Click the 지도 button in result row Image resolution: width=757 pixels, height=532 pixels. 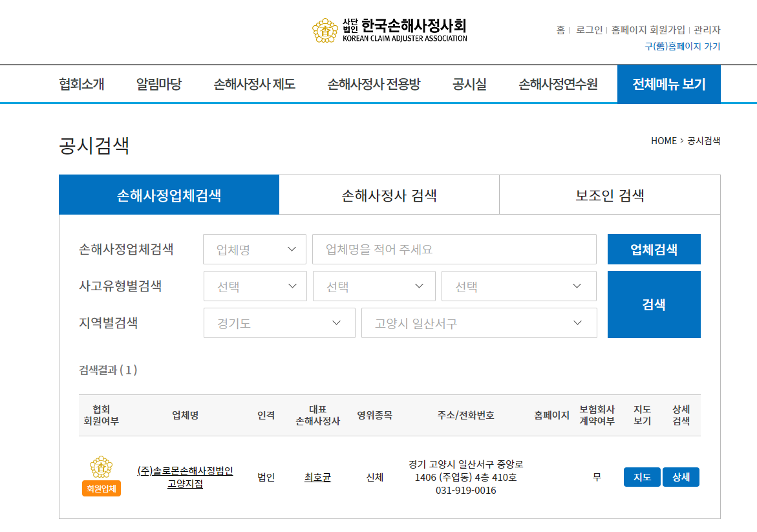642,477
